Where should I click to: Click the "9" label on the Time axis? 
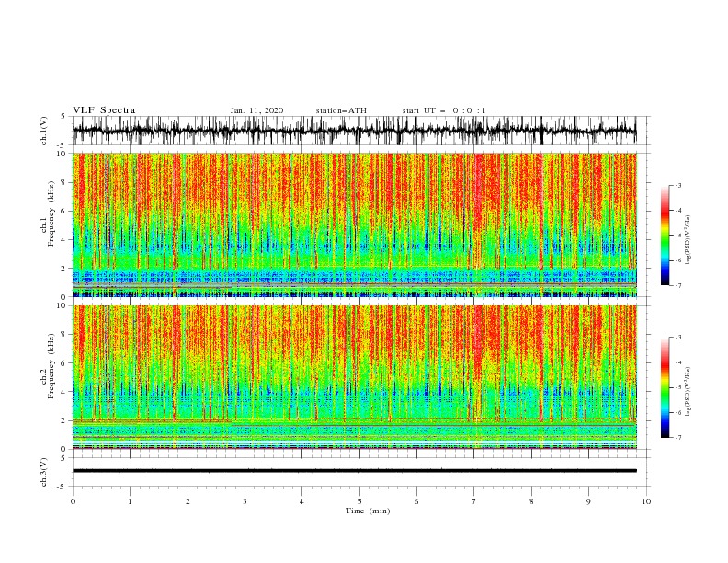click(588, 501)
